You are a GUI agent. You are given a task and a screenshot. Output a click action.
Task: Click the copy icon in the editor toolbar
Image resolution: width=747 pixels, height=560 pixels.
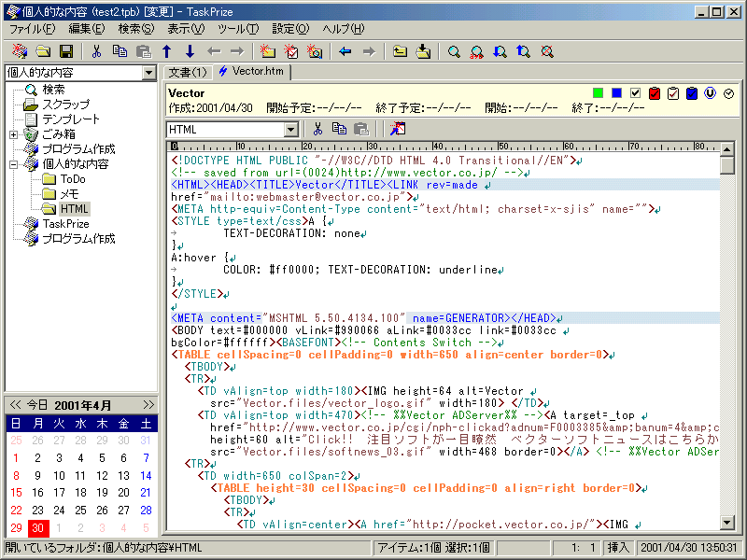[x=339, y=129]
